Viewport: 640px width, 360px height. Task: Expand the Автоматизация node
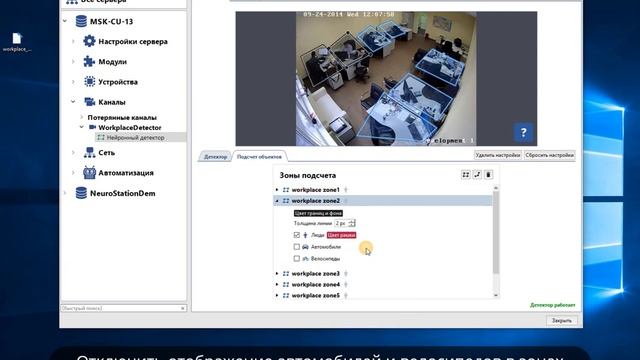point(73,173)
